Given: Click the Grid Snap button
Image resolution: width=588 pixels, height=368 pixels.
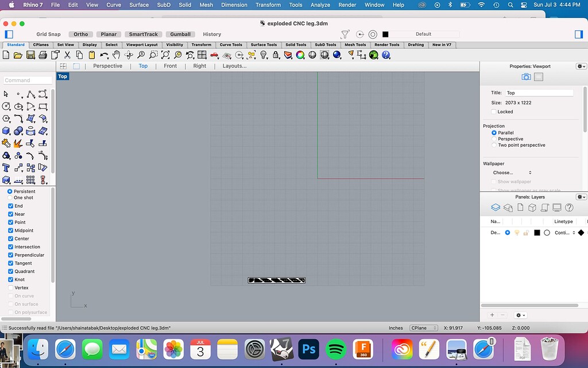Looking at the screenshot, I should [x=48, y=34].
